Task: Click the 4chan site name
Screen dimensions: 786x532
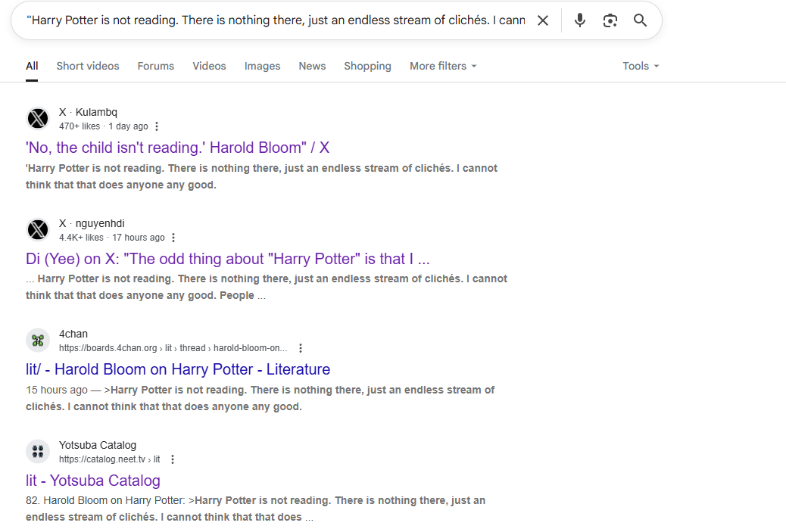Action: [x=73, y=334]
